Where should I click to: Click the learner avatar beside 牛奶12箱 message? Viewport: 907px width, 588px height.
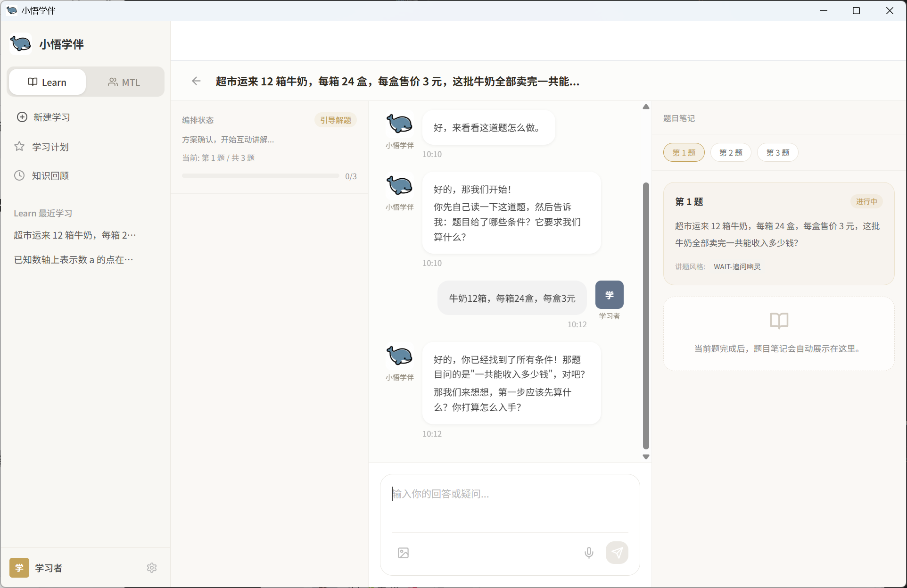610,295
